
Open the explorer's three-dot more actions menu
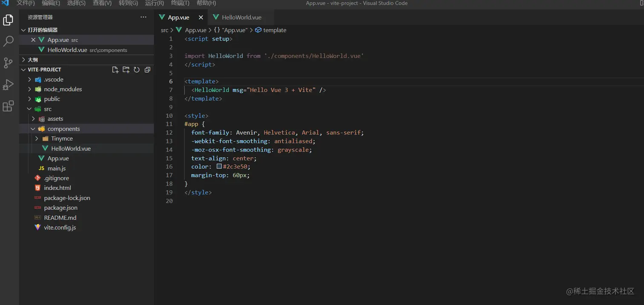(x=144, y=17)
